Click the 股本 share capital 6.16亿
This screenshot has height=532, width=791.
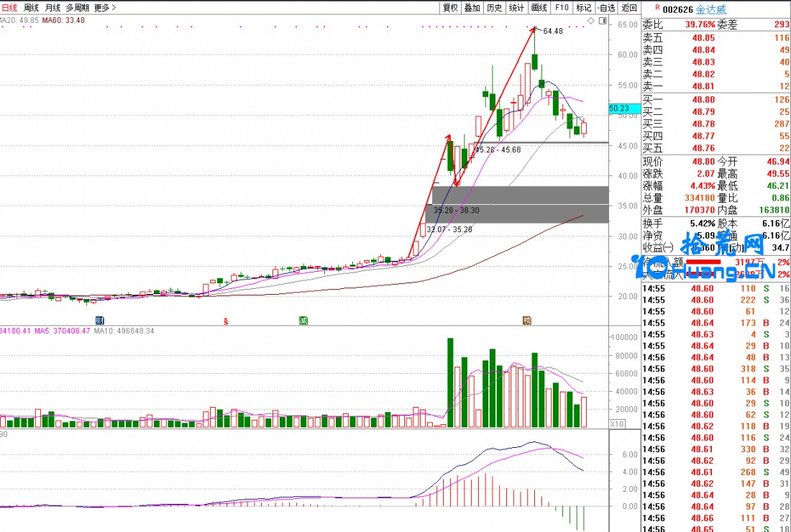[776, 224]
